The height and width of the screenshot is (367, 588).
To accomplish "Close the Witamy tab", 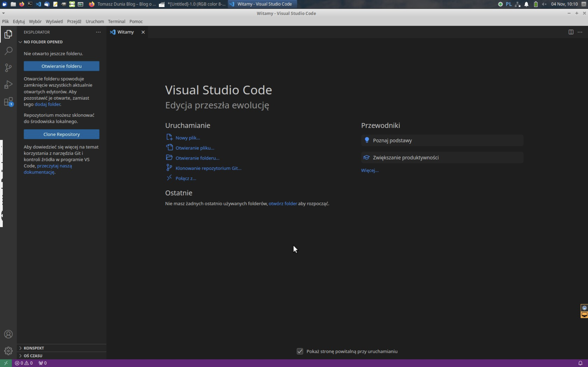I will 143,32.
